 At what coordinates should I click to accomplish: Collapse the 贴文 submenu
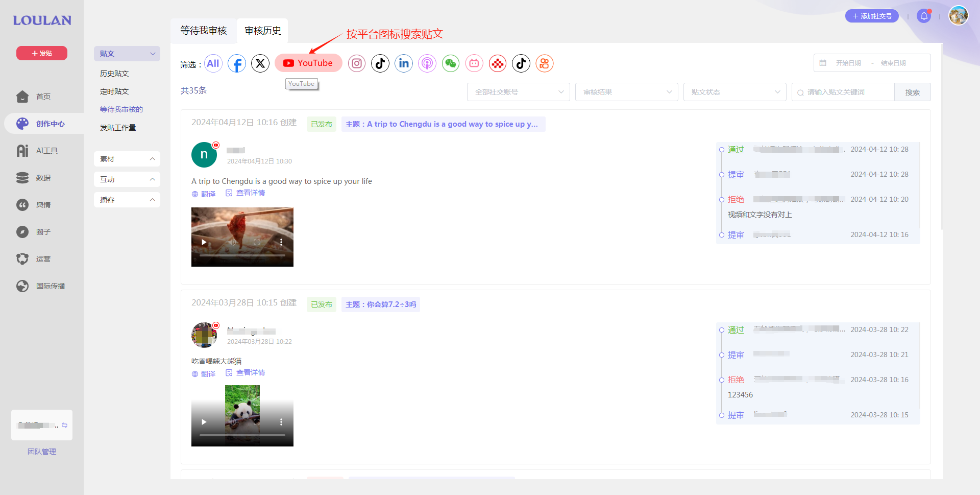pyautogui.click(x=127, y=54)
